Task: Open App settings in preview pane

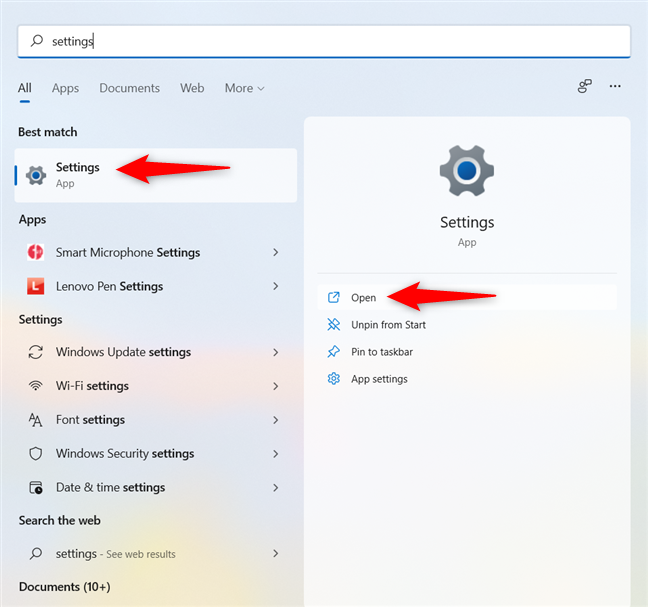Action: tap(467, 379)
